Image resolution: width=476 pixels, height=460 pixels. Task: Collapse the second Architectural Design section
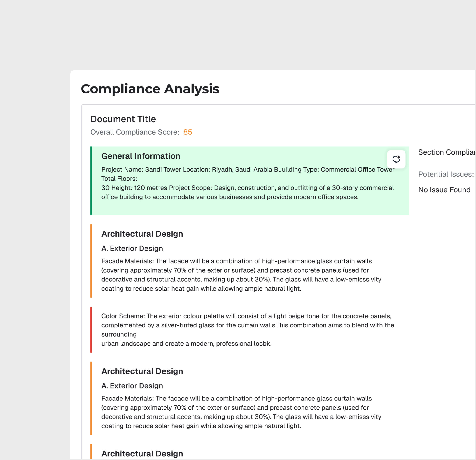coord(142,371)
